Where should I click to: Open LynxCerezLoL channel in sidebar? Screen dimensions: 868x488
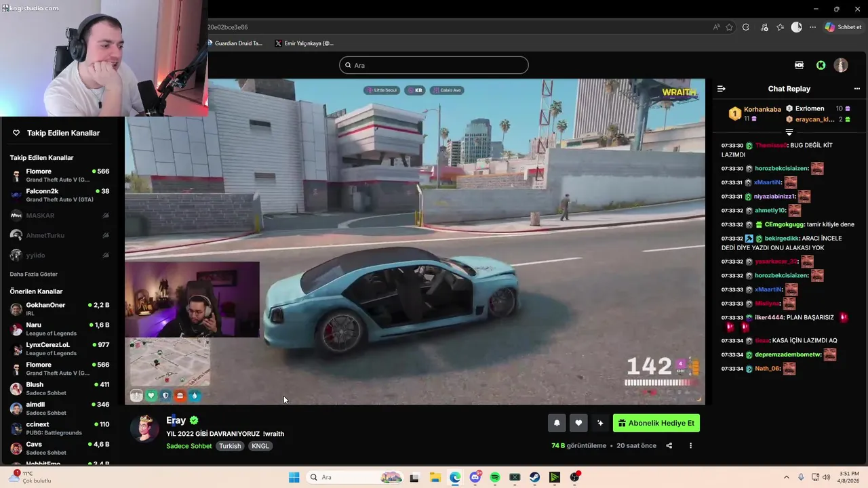coord(60,349)
